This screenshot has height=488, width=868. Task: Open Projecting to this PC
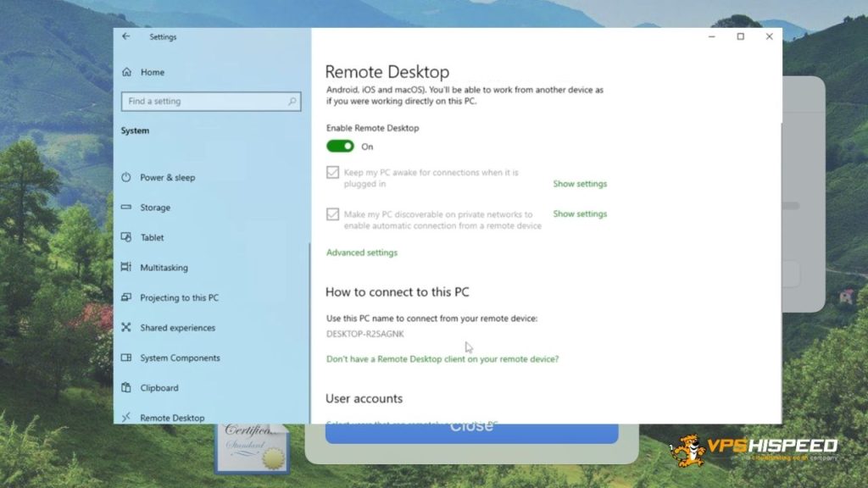tap(179, 298)
